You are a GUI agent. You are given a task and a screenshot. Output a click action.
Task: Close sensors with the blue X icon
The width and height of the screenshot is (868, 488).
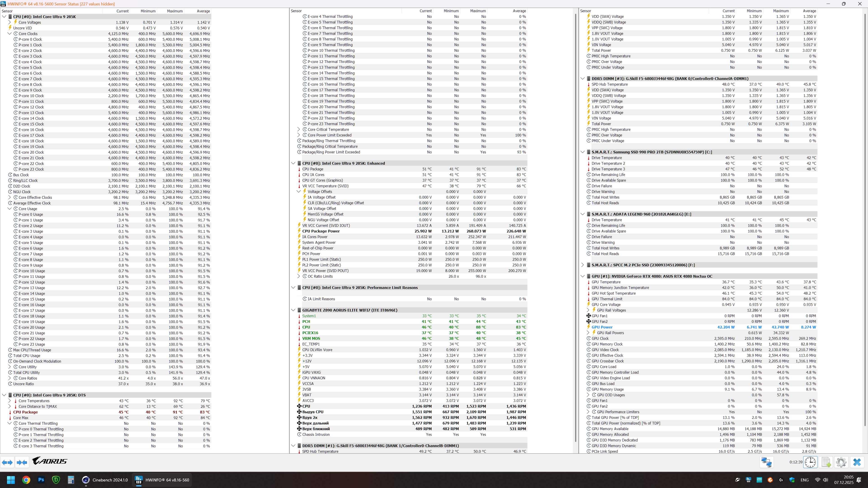857,462
